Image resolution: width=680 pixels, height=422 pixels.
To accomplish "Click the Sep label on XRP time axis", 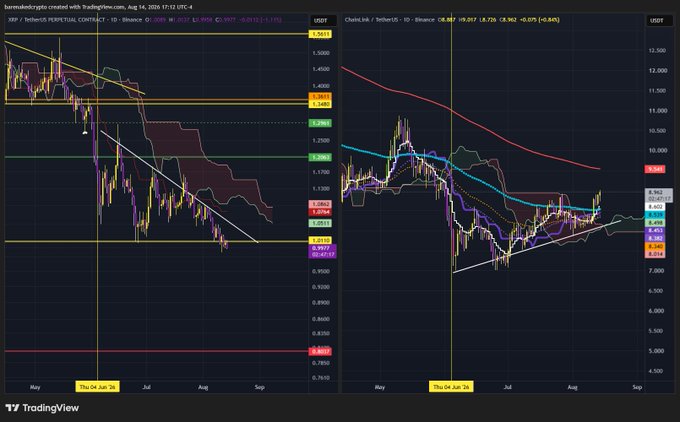I will point(259,387).
